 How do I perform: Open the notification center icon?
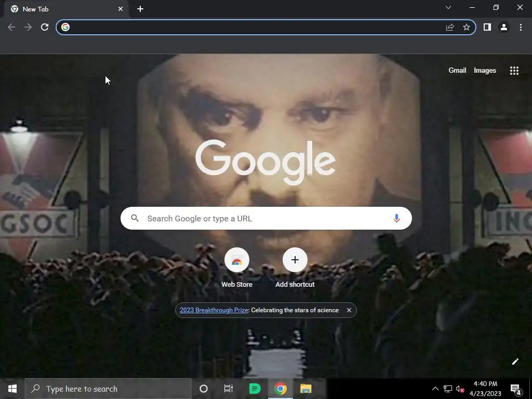coord(516,389)
